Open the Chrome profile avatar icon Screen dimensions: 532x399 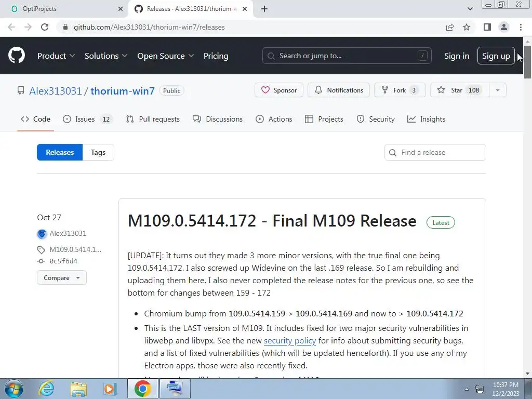pyautogui.click(x=504, y=27)
